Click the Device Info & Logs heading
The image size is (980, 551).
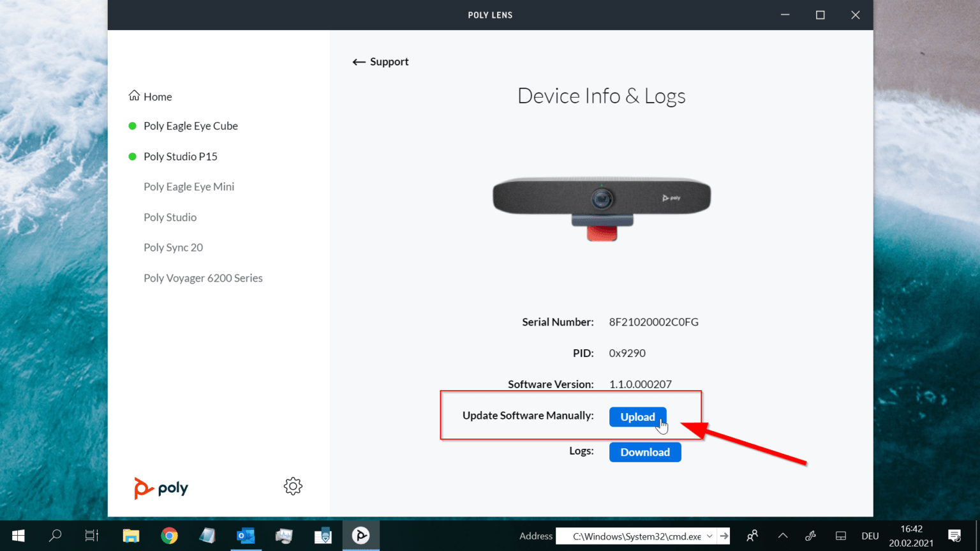(x=602, y=96)
